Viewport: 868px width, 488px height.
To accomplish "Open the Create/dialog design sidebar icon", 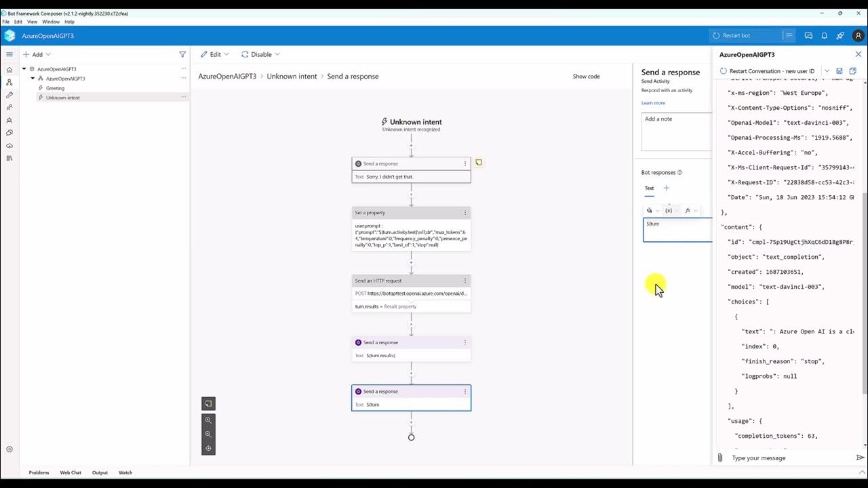I will [x=9, y=82].
